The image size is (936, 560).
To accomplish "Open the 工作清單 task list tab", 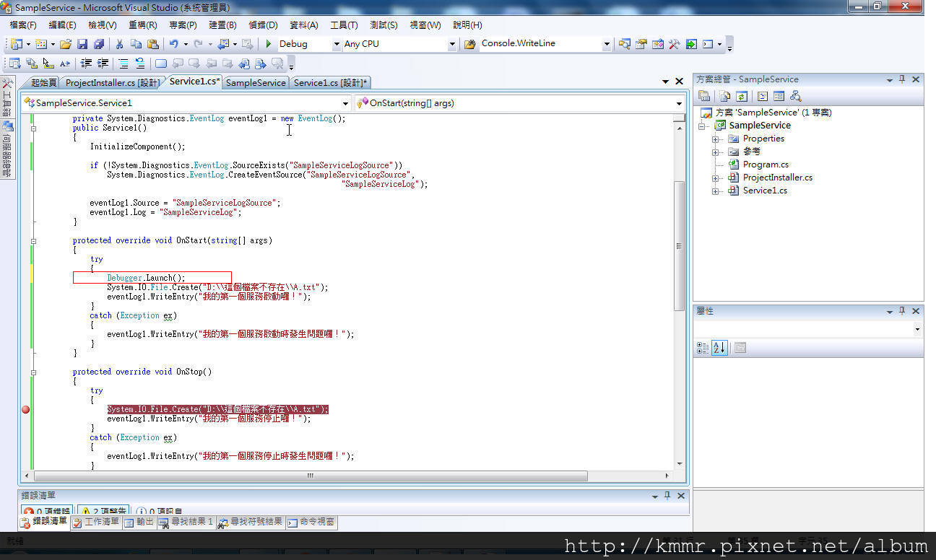I will coord(96,522).
